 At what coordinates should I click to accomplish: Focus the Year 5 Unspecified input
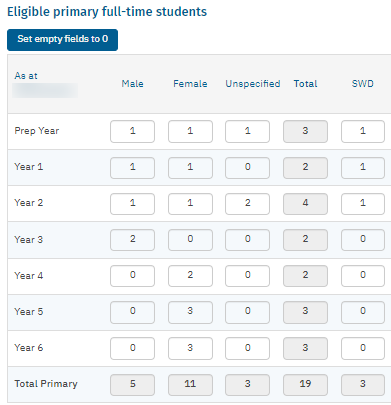coord(247,312)
